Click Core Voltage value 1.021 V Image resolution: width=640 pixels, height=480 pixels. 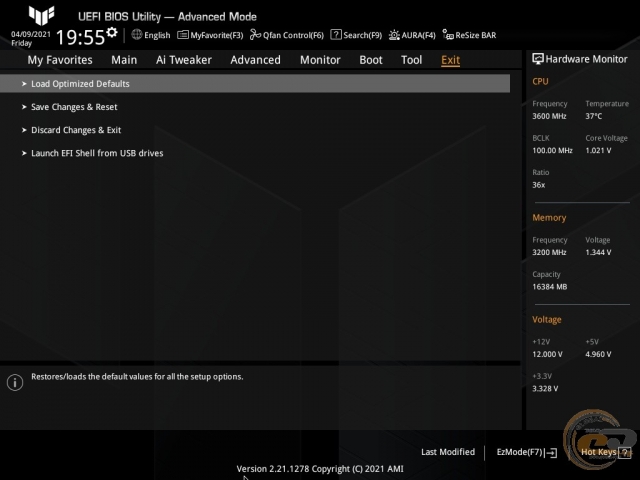tap(598, 151)
